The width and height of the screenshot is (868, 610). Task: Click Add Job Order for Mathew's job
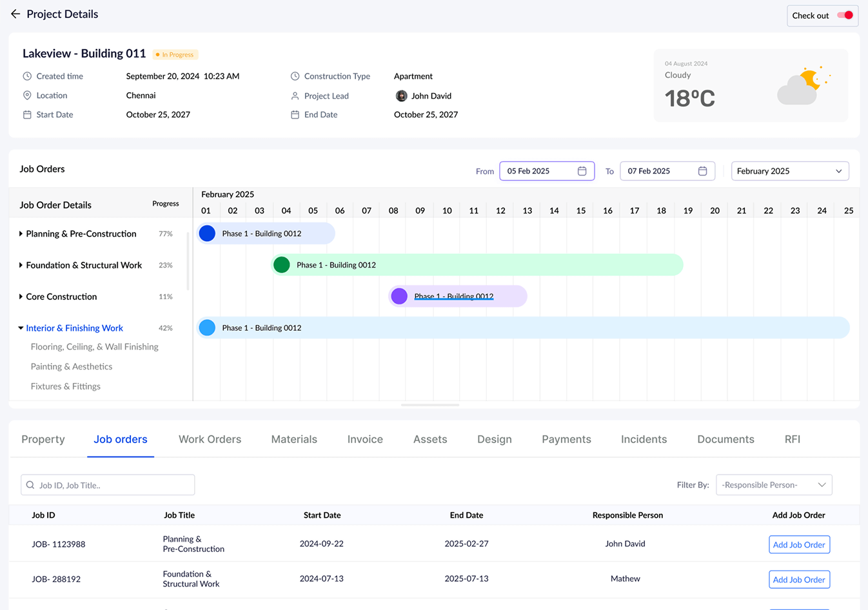798,580
